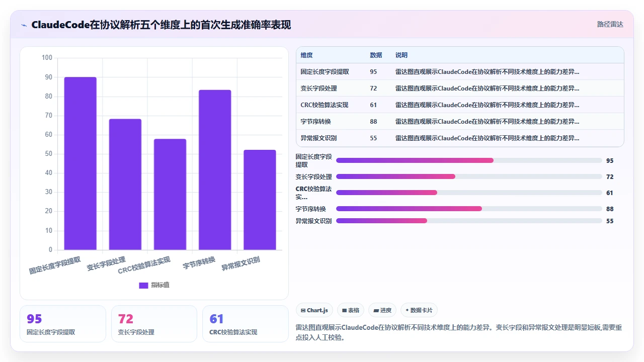Click the 表格 tag chip
This screenshot has height=362, width=644.
tap(351, 310)
